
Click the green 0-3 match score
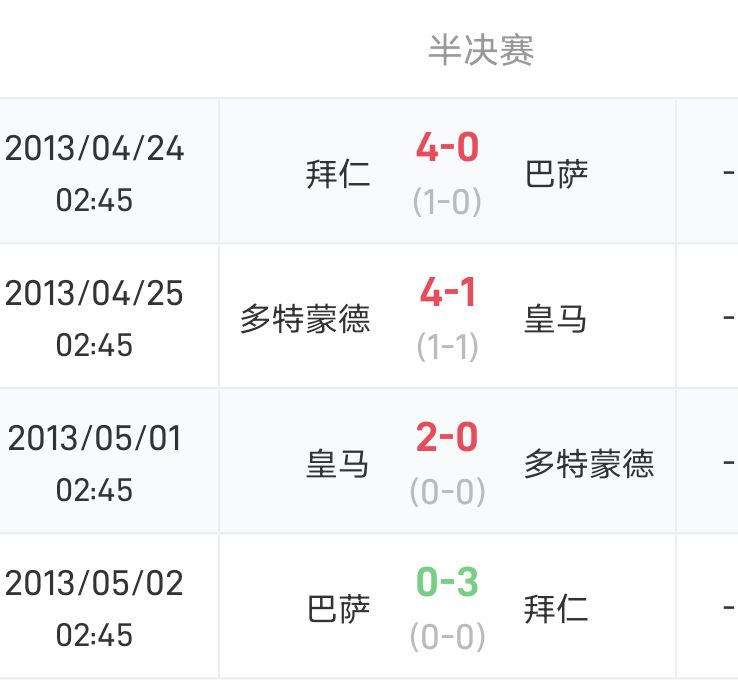pyautogui.click(x=447, y=583)
